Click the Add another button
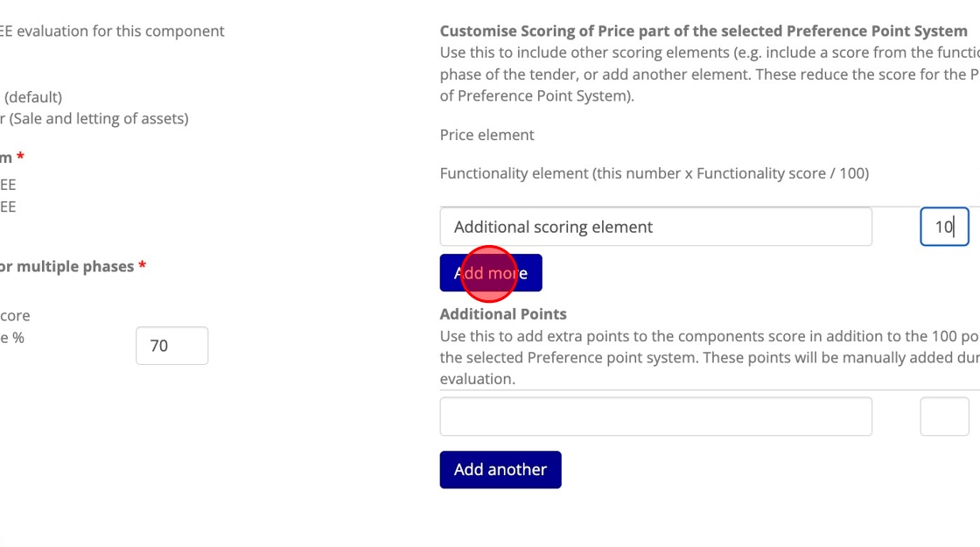Image resolution: width=980 pixels, height=547 pixels. pos(500,469)
